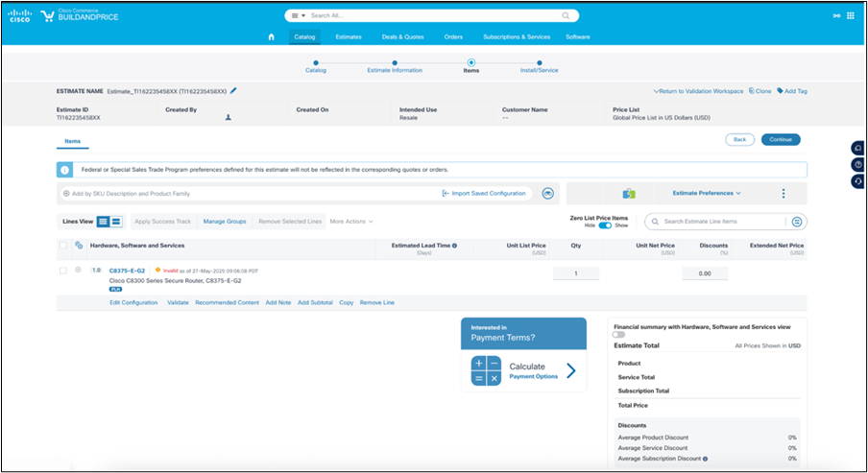Click the Add Note link
868x473 pixels.
point(277,302)
